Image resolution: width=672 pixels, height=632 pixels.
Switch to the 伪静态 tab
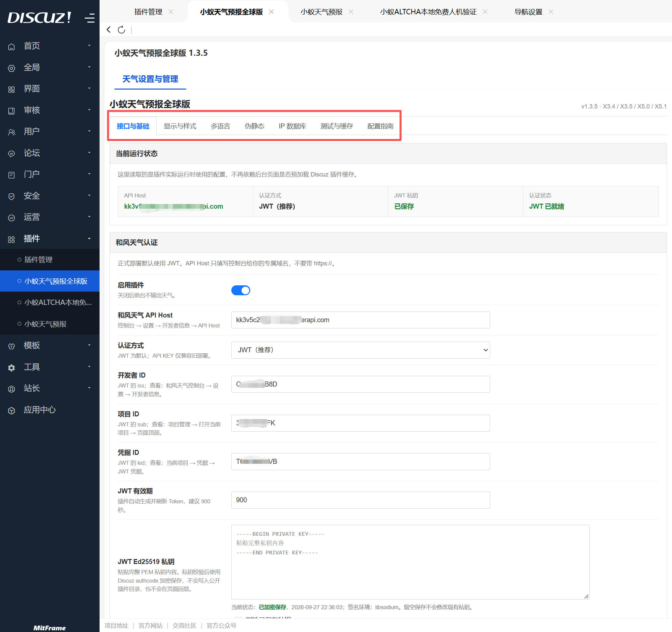(254, 126)
